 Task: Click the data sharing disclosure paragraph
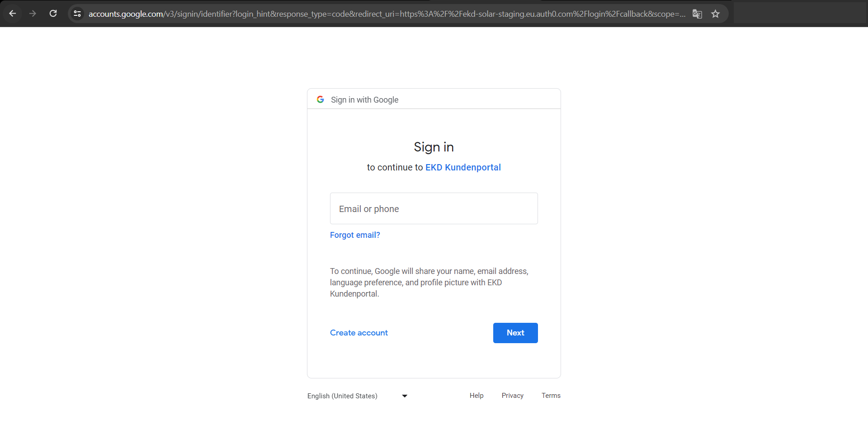[x=429, y=283]
